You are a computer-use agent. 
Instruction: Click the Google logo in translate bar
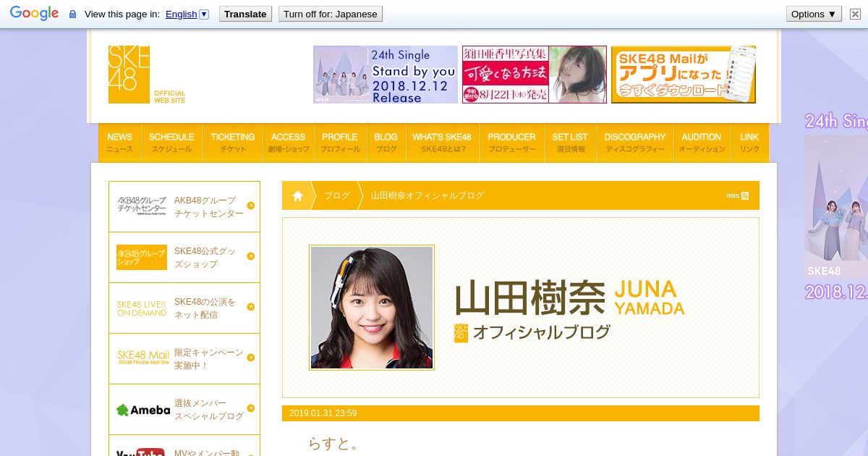(x=34, y=14)
